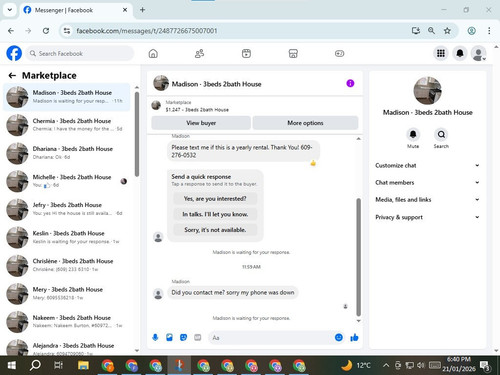
Task: Open a new browser tab
Action: (142, 10)
